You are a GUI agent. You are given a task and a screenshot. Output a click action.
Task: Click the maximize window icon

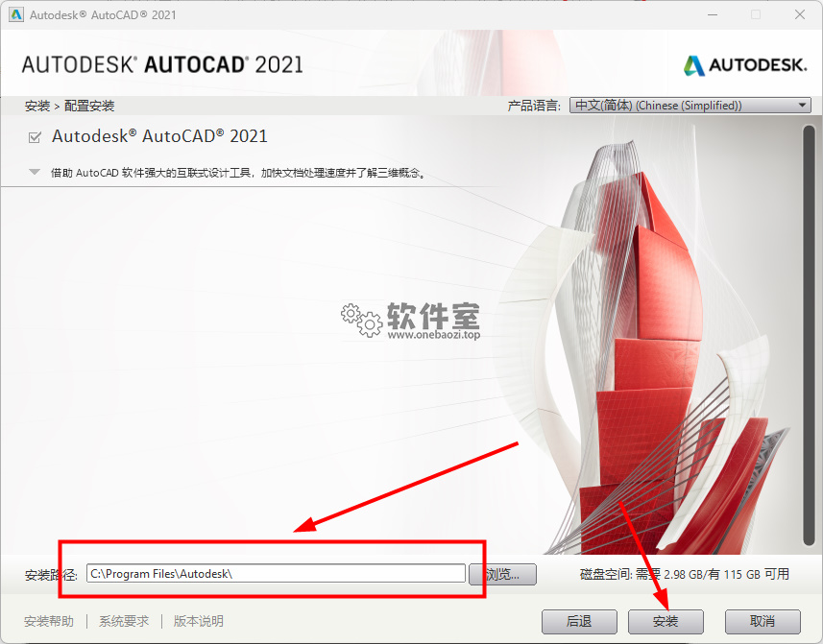tap(756, 14)
